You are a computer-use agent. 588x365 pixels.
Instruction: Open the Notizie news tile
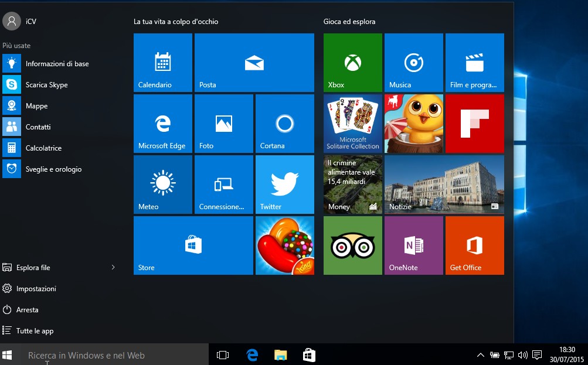pyautogui.click(x=444, y=185)
